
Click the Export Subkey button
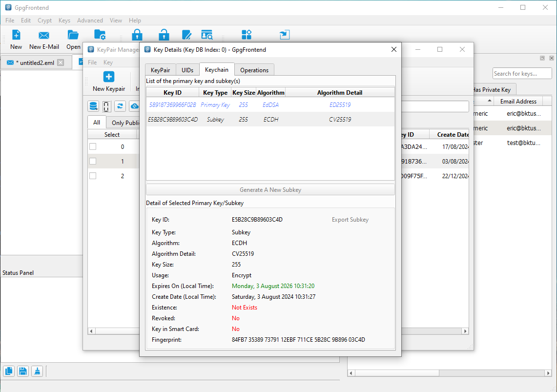click(350, 220)
